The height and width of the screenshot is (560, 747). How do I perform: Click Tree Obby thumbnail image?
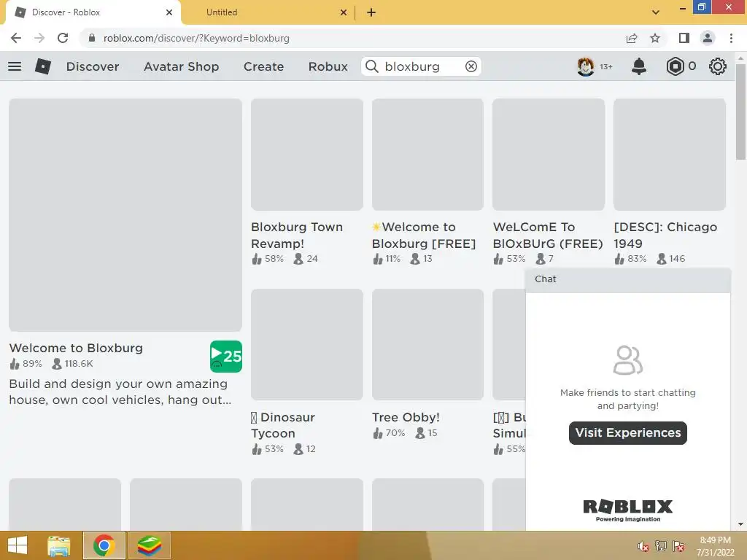coord(427,344)
